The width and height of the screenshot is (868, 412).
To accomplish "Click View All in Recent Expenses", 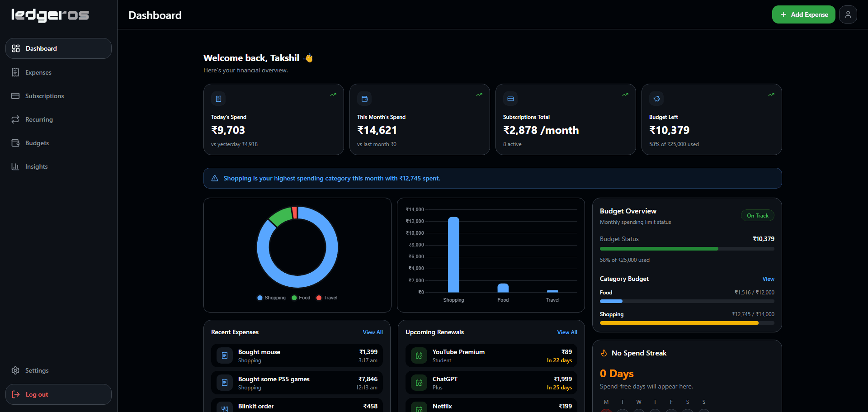I will (x=373, y=332).
